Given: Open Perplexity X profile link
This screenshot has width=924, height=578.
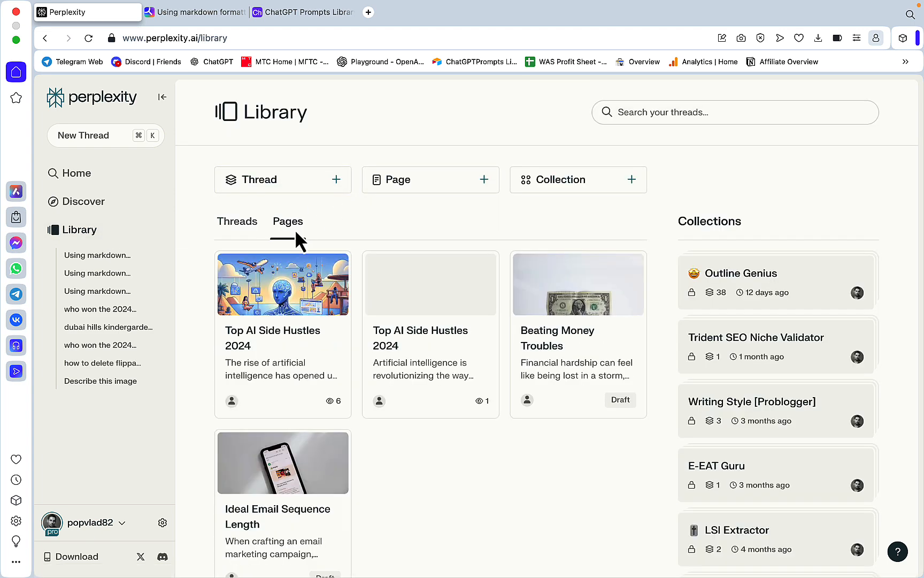Looking at the screenshot, I should 141,557.
